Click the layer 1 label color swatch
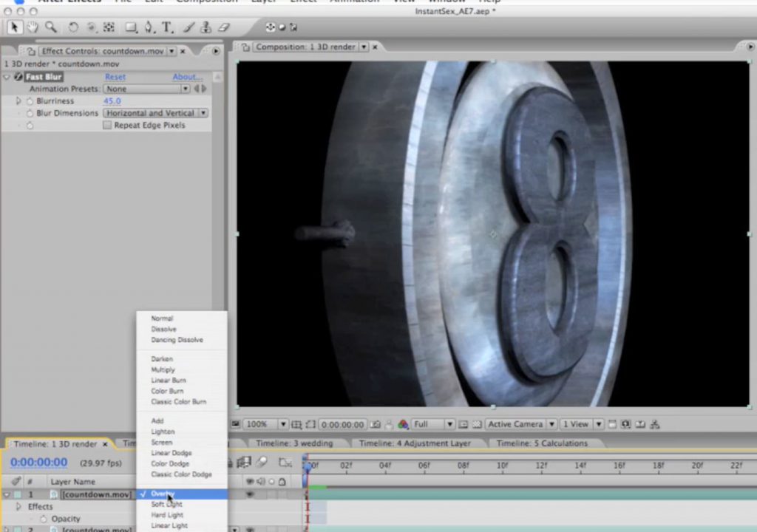This screenshot has width=757, height=532. 18,494
